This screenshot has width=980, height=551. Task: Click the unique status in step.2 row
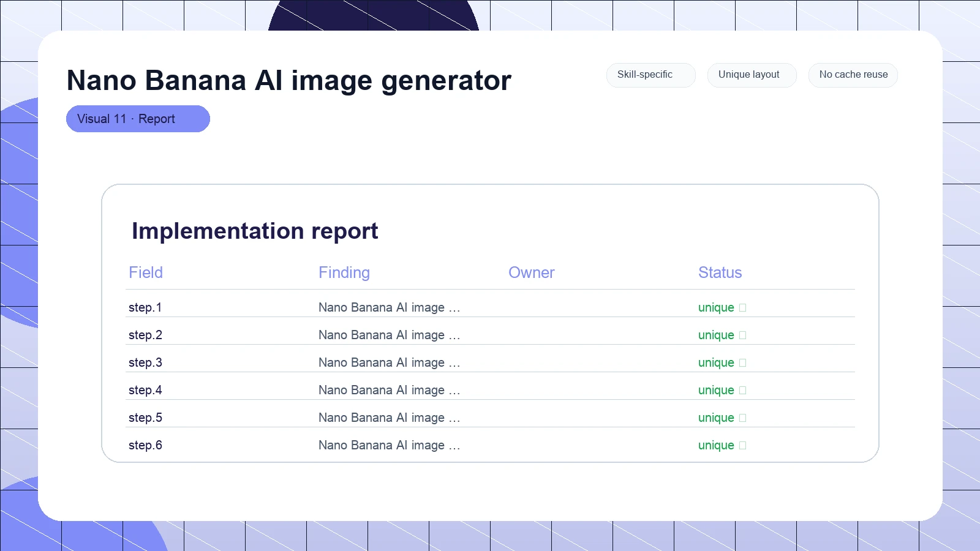click(x=722, y=335)
